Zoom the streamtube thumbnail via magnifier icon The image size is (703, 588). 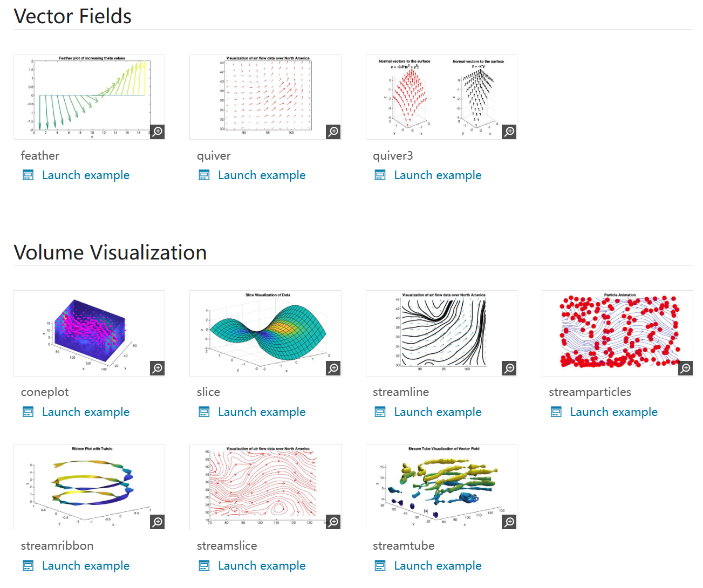pos(509,522)
